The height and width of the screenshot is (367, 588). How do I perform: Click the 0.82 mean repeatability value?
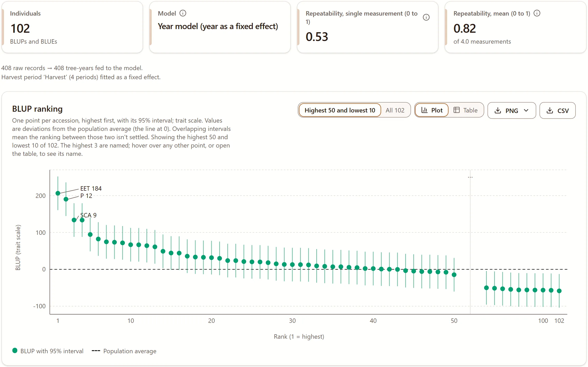pyautogui.click(x=464, y=29)
